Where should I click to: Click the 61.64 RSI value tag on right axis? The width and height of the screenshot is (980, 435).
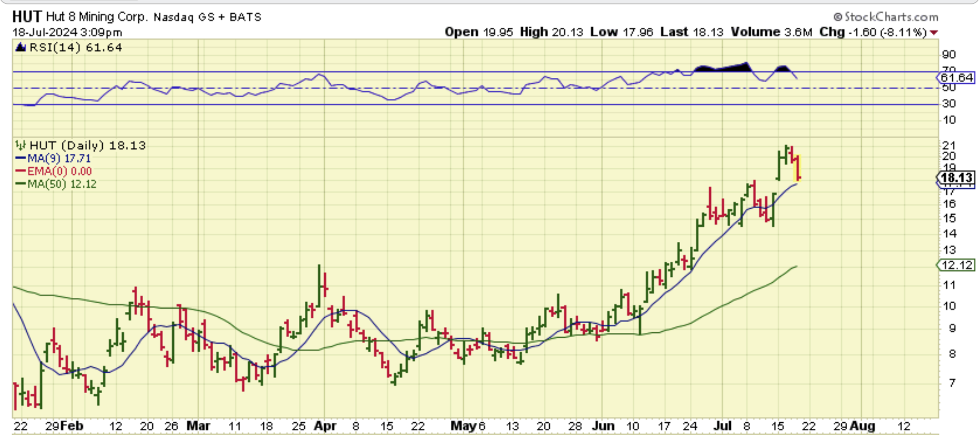pyautogui.click(x=956, y=78)
